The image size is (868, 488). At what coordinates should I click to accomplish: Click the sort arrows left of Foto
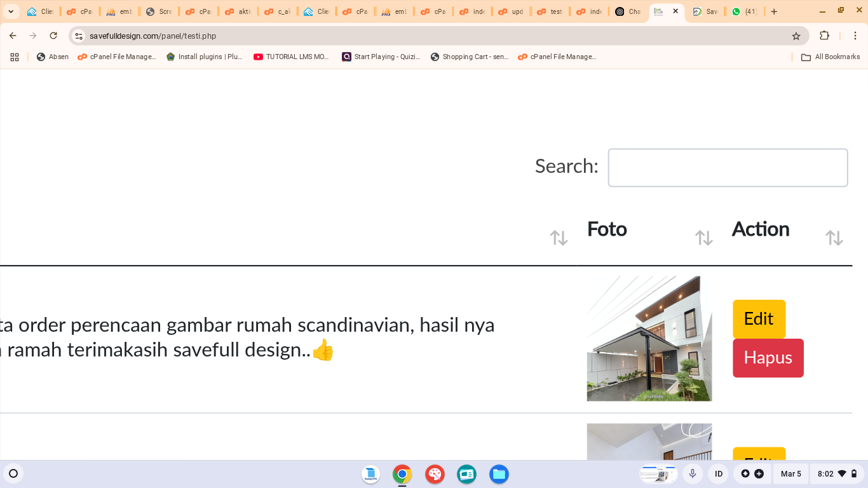coord(559,238)
